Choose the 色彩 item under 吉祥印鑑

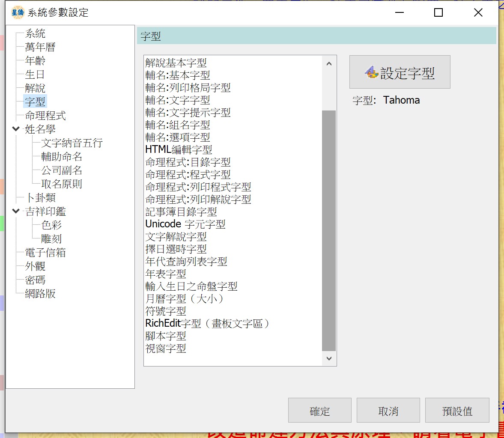pyautogui.click(x=51, y=225)
